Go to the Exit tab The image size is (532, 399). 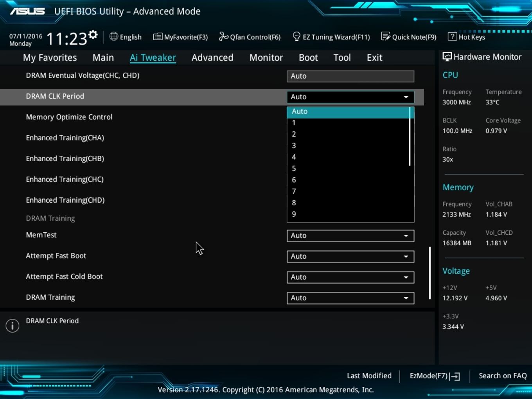tap(374, 58)
